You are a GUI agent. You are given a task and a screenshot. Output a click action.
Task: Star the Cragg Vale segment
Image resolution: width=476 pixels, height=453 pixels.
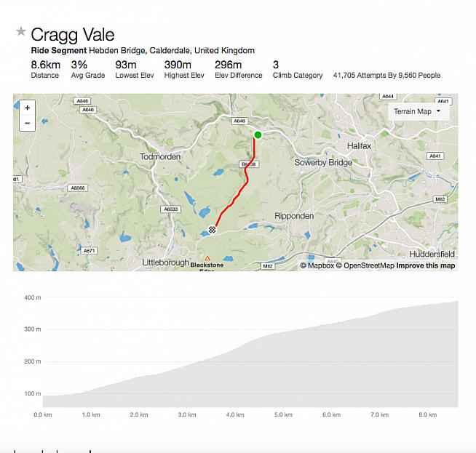21,33
